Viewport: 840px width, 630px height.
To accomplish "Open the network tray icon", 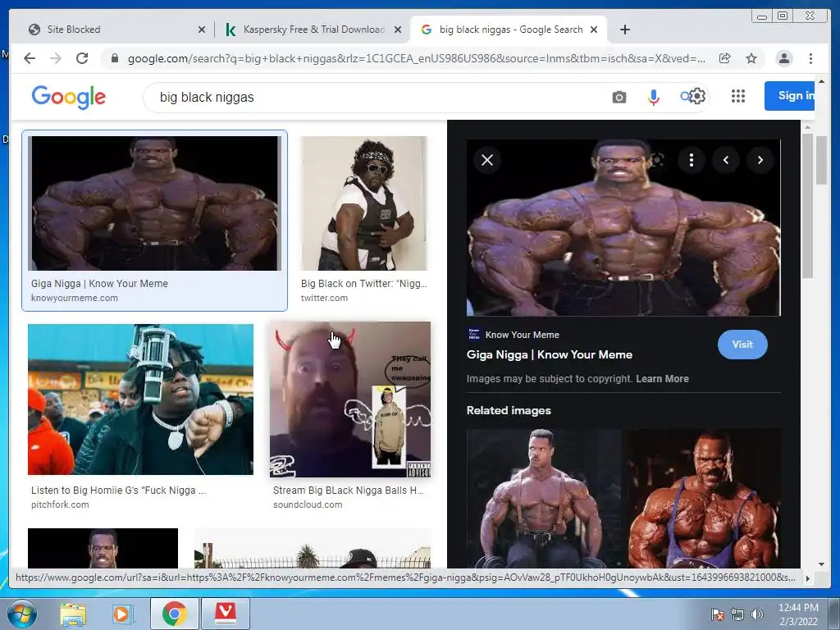I will (737, 614).
